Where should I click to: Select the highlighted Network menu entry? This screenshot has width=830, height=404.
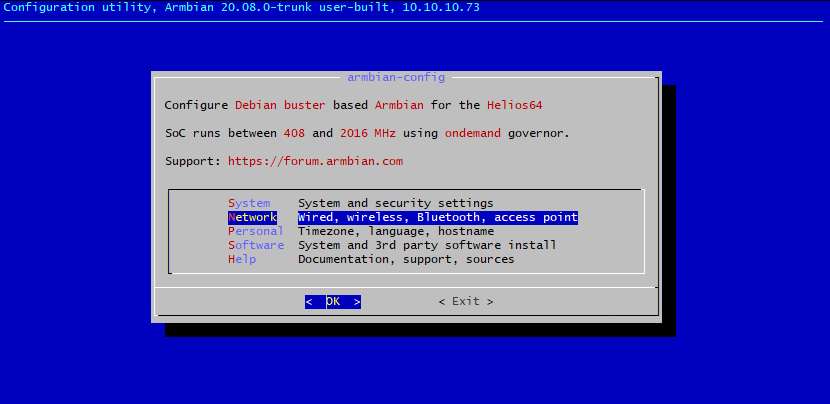252,217
